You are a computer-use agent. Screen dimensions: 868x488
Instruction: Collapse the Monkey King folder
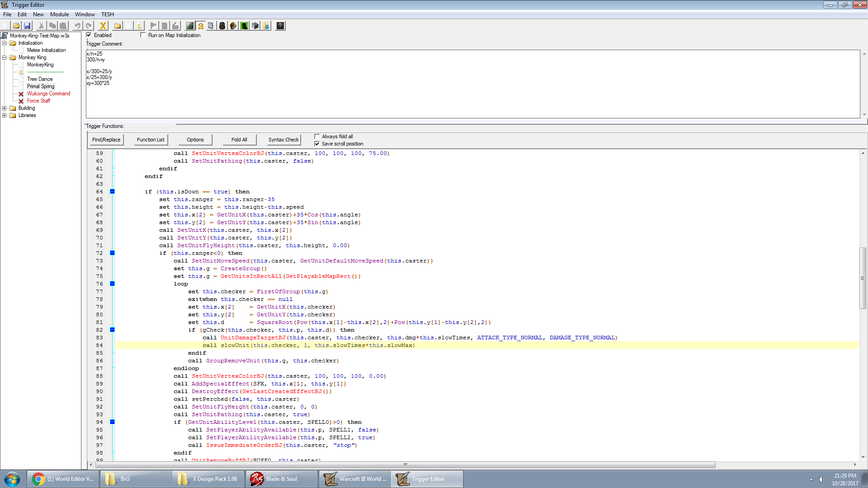click(x=5, y=57)
